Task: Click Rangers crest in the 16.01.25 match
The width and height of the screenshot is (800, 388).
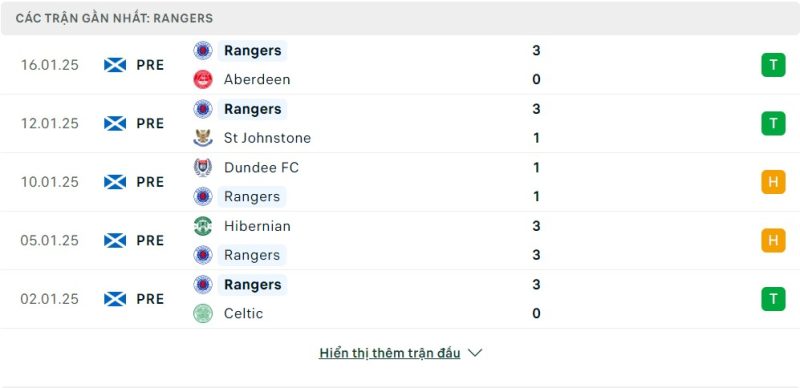Action: click(x=203, y=51)
